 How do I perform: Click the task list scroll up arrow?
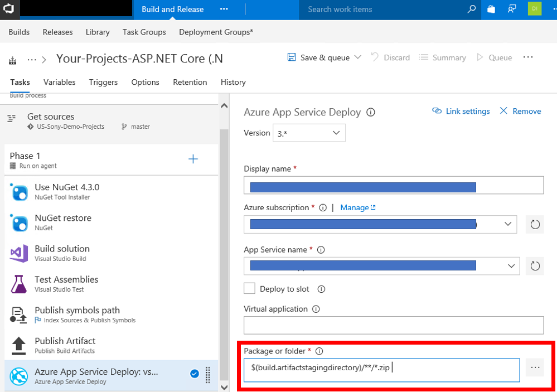[224, 105]
